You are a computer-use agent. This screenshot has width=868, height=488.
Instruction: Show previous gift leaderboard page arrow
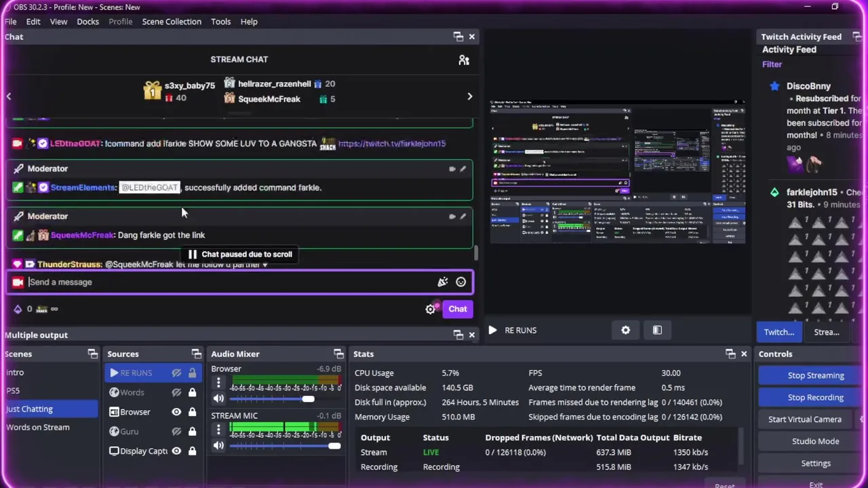(9, 97)
